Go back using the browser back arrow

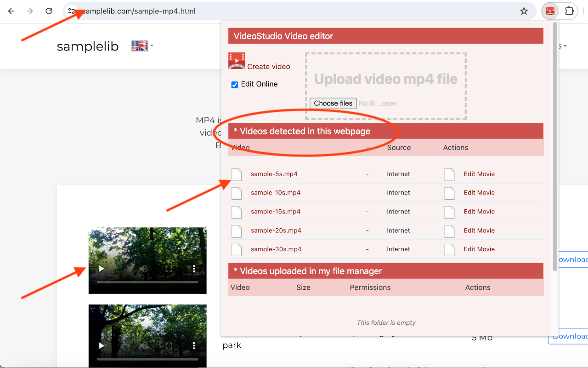[x=11, y=11]
